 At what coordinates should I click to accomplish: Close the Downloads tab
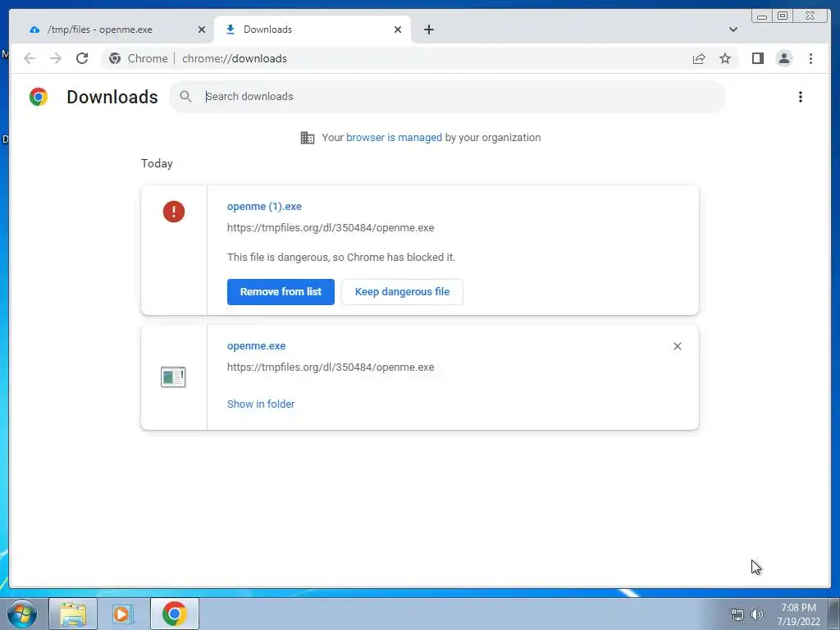398,30
